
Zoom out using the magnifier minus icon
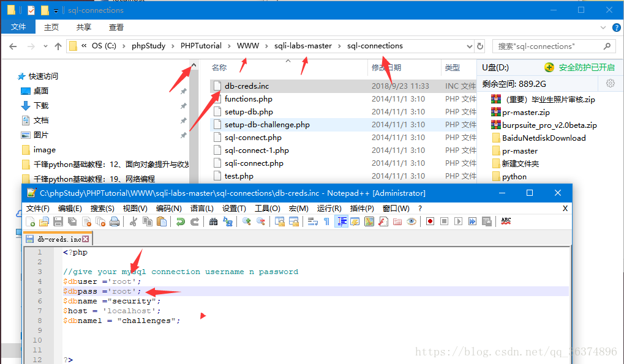pos(261,221)
